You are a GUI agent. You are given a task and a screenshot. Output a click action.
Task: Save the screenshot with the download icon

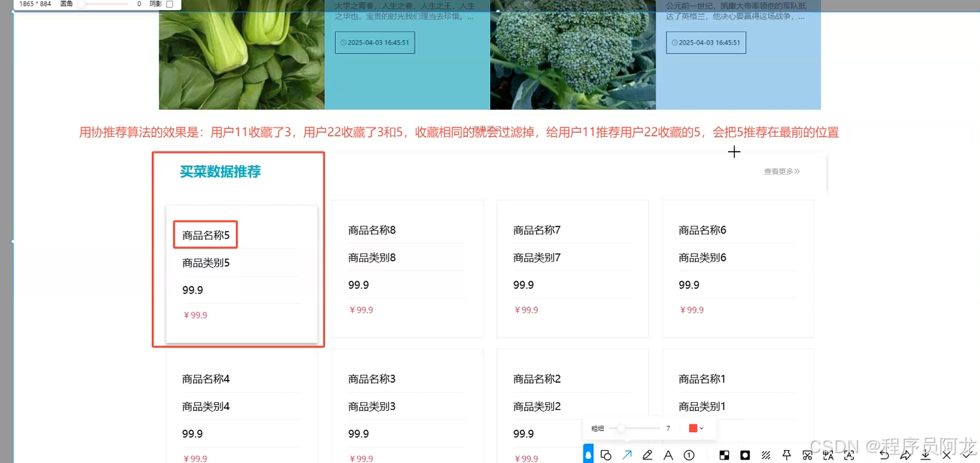point(927,454)
